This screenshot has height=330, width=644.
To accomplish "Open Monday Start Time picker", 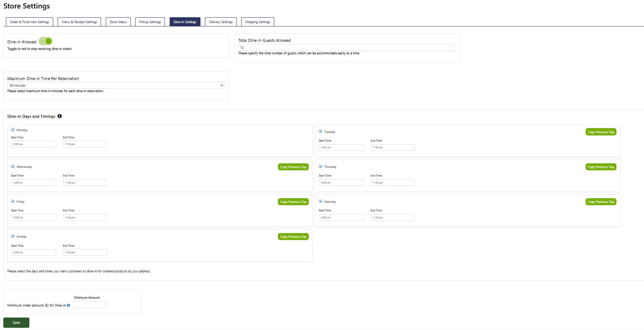I will point(33,144).
